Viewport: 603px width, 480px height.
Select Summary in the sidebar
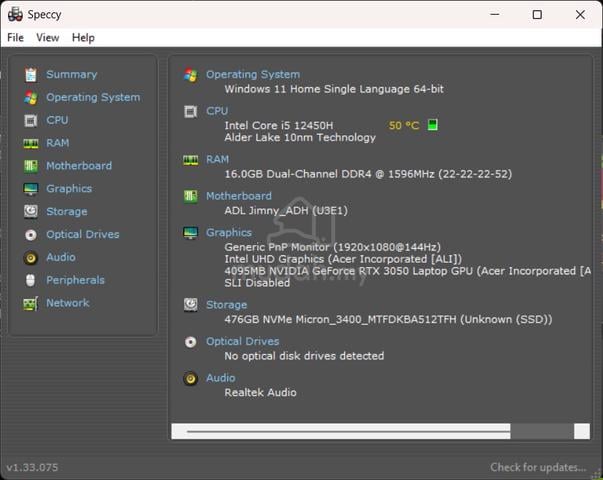tap(72, 74)
